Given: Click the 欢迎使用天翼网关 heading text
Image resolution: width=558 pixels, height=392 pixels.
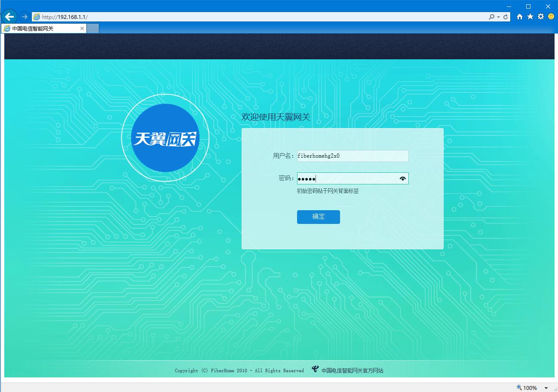Looking at the screenshot, I should (x=276, y=117).
